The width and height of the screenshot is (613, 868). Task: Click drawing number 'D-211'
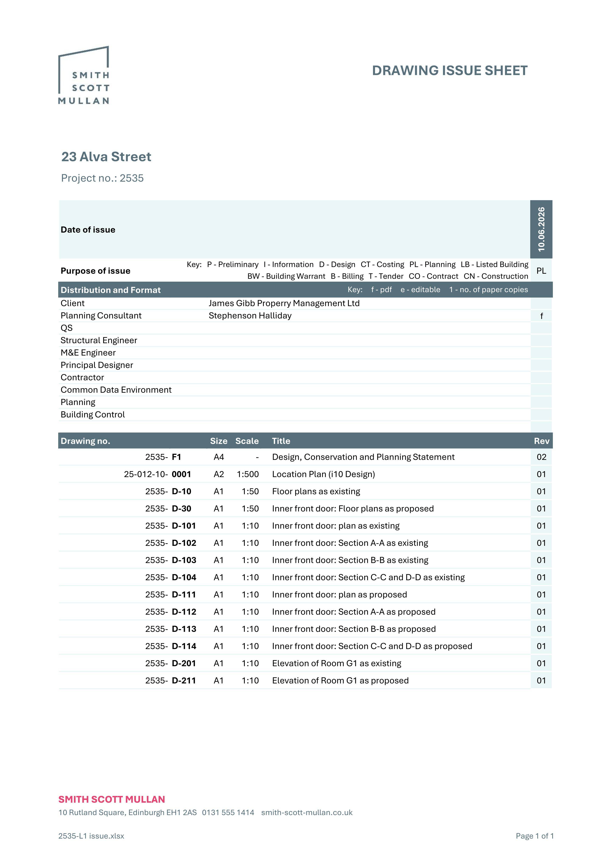click(184, 681)
